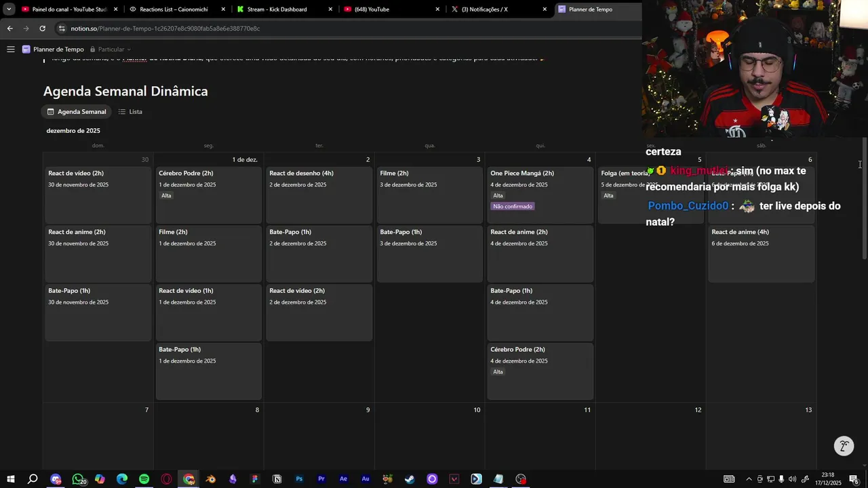Open the React de vídeo (2h) card on November 30

(98, 195)
